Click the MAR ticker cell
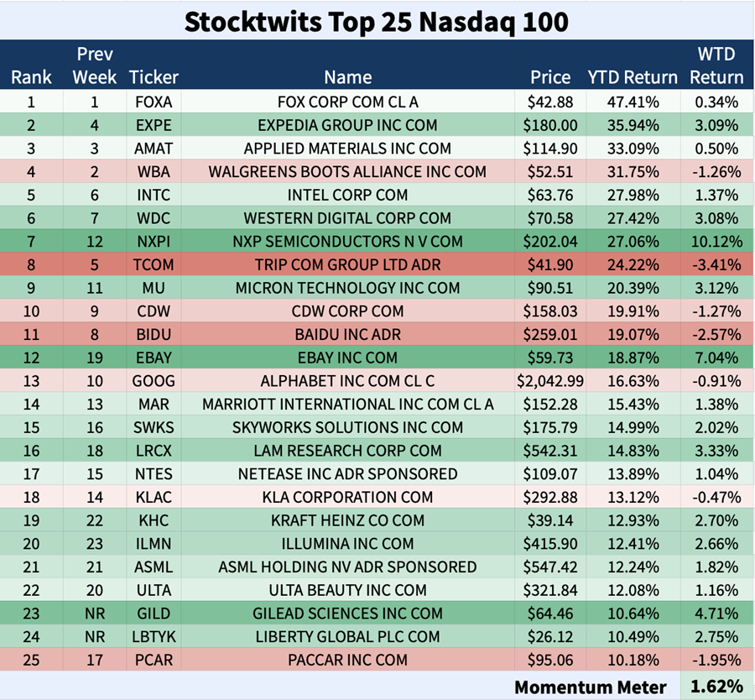This screenshot has height=700, width=755. click(154, 405)
